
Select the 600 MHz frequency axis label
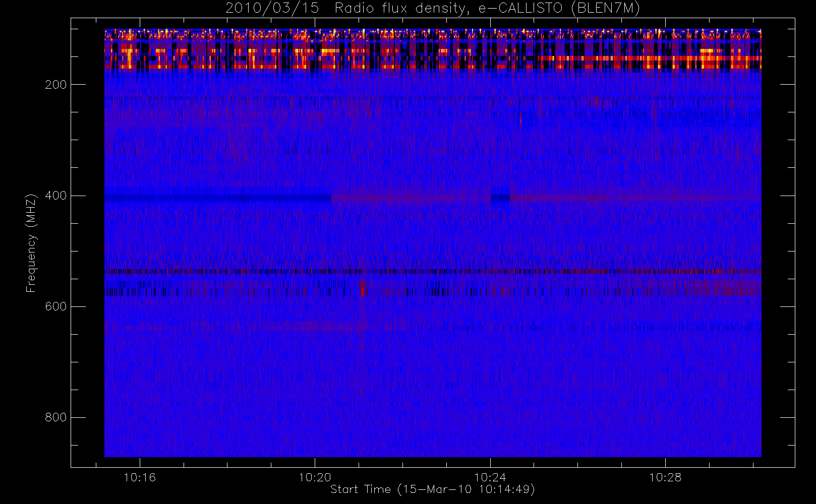[x=55, y=306]
